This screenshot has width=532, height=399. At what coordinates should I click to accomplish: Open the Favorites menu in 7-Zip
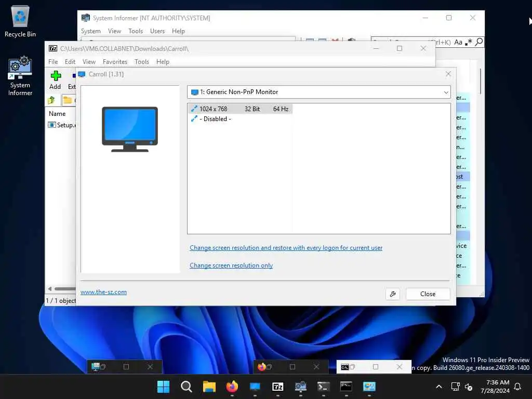(115, 62)
